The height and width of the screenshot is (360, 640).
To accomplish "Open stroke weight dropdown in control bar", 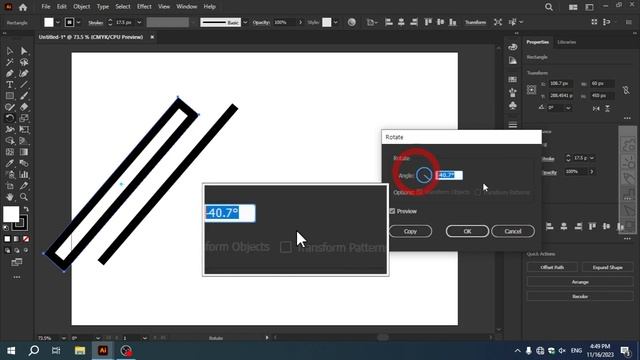I will [139, 22].
